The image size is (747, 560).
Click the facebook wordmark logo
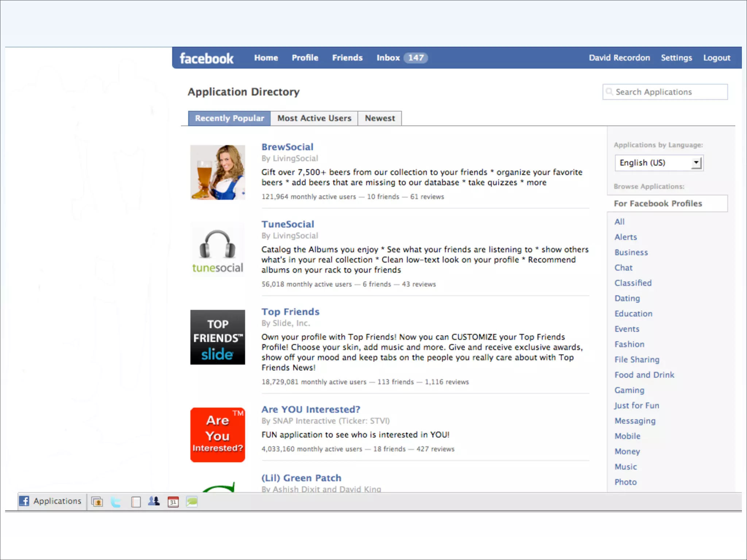[x=206, y=58]
